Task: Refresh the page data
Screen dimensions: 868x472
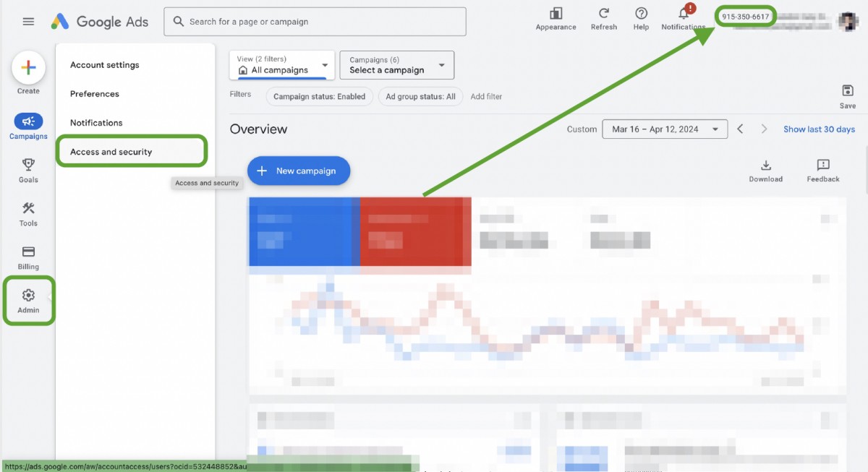Action: tap(604, 19)
